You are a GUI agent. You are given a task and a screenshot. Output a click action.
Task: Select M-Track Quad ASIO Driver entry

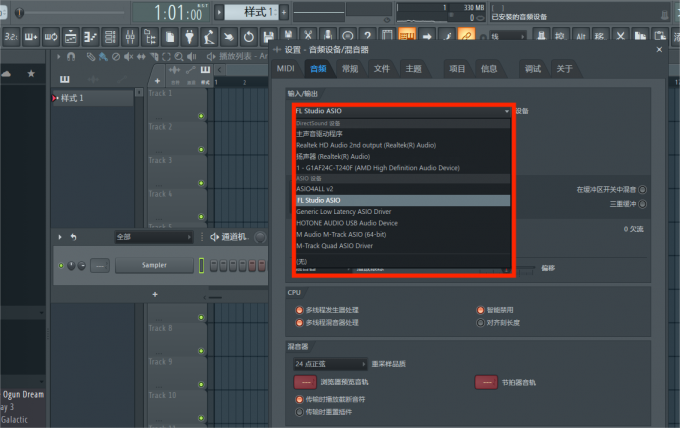403,245
